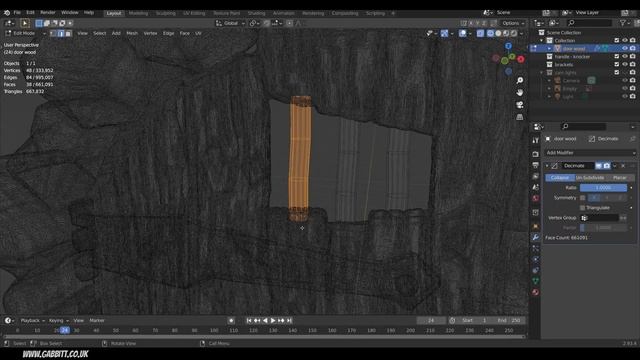Open the Edit Mode dropdown
640x360 pixels.
pyautogui.click(x=25, y=33)
